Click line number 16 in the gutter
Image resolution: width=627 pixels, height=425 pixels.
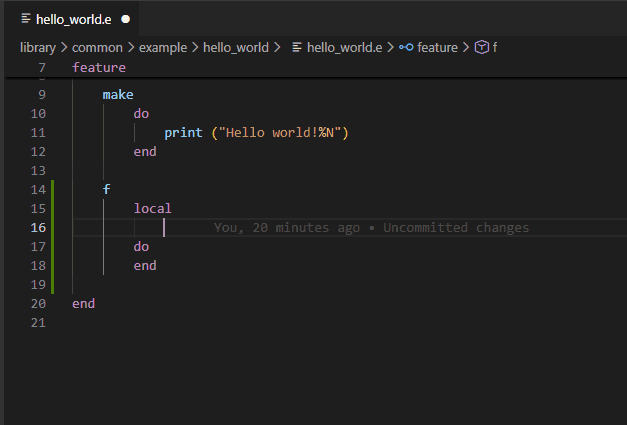[38, 227]
